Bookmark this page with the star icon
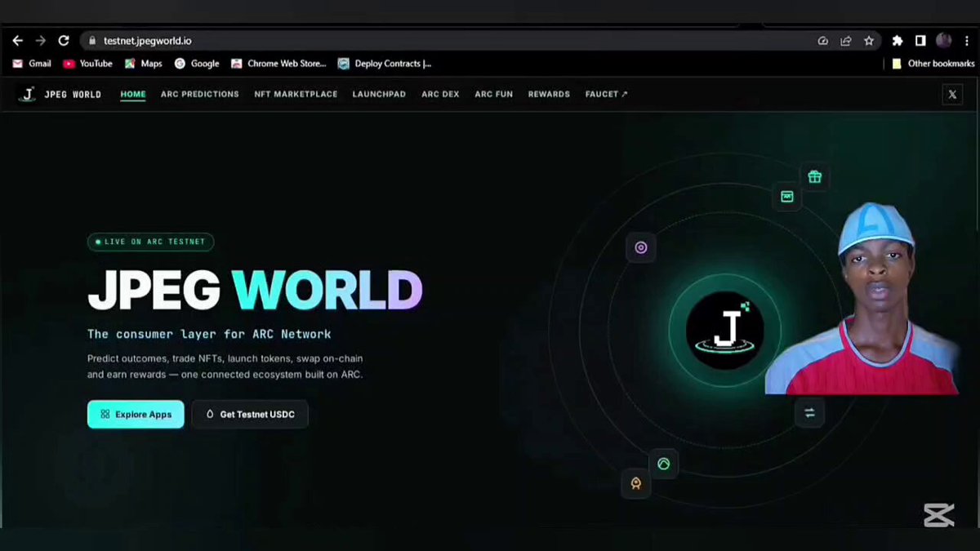Screen dimensions: 980x551 [869, 41]
